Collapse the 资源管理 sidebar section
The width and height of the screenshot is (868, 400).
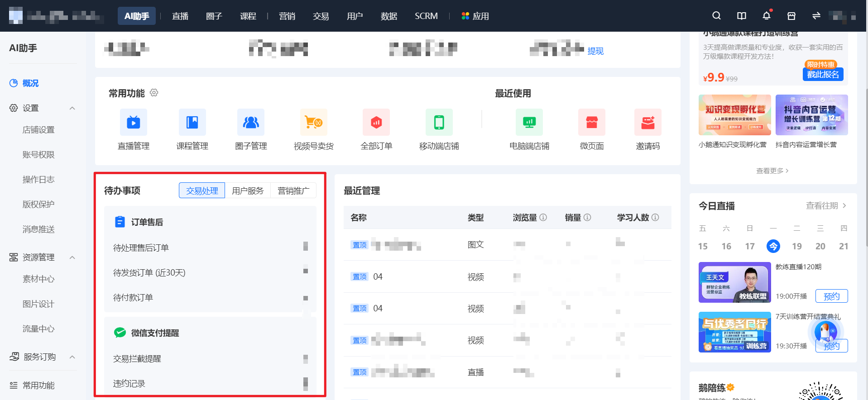click(x=72, y=257)
